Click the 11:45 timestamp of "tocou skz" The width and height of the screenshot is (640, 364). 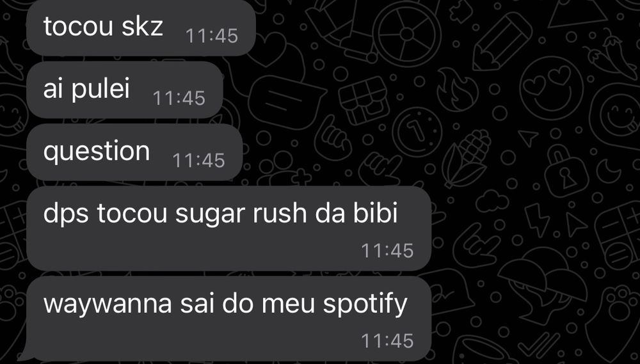coord(211,36)
